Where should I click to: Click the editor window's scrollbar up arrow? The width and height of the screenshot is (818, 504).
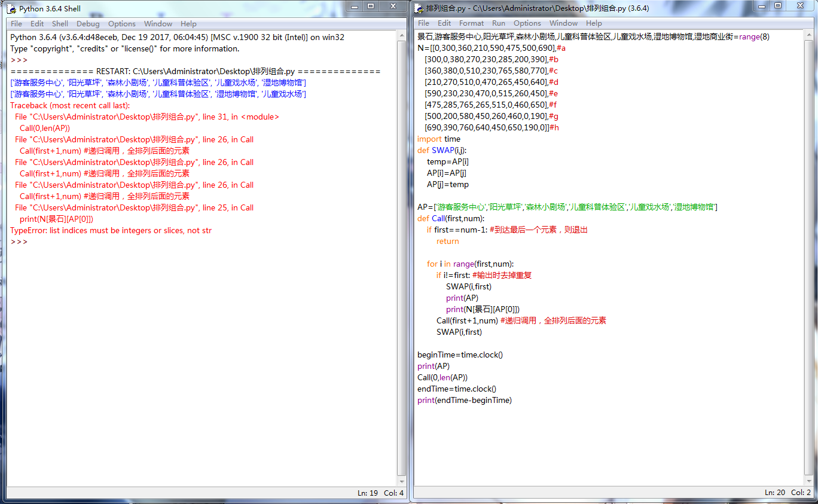(809, 36)
